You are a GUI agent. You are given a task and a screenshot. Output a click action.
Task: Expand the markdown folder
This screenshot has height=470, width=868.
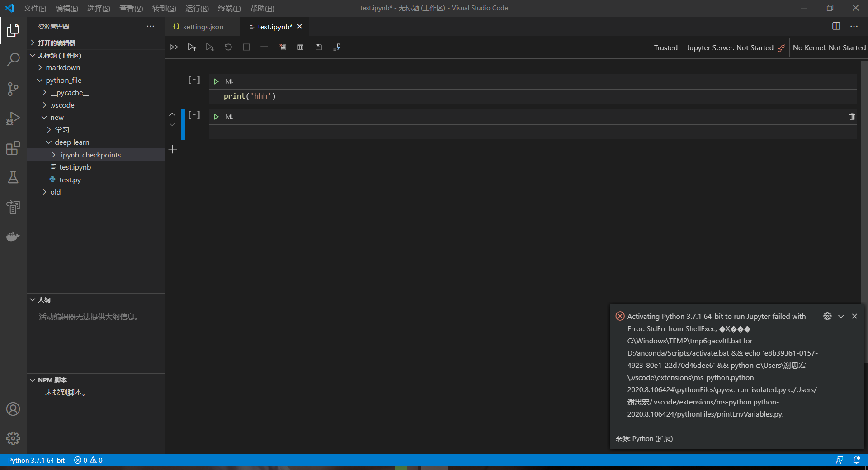click(x=96, y=67)
